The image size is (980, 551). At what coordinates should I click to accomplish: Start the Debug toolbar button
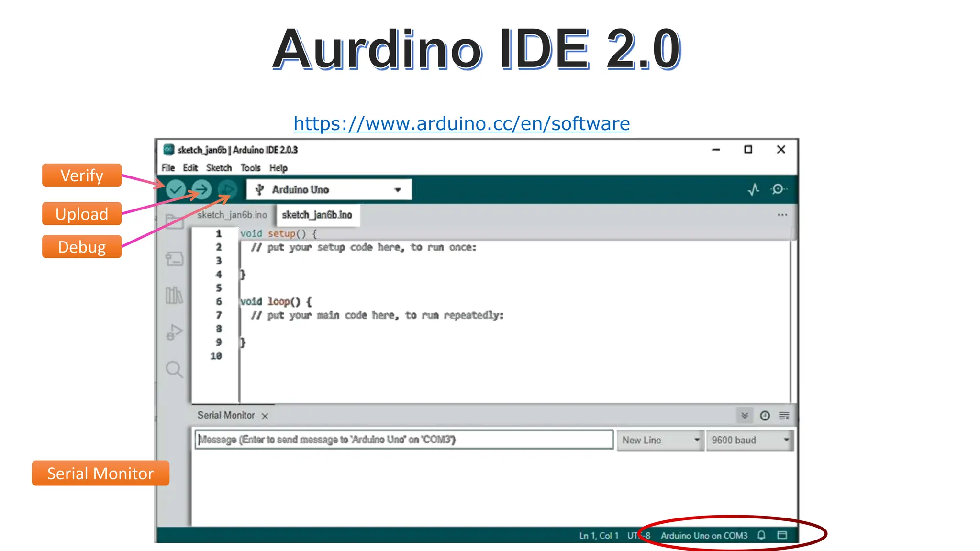click(x=228, y=189)
